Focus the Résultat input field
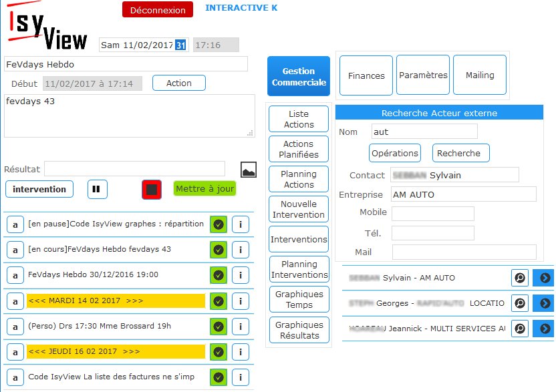556x392 pixels. 135,169
